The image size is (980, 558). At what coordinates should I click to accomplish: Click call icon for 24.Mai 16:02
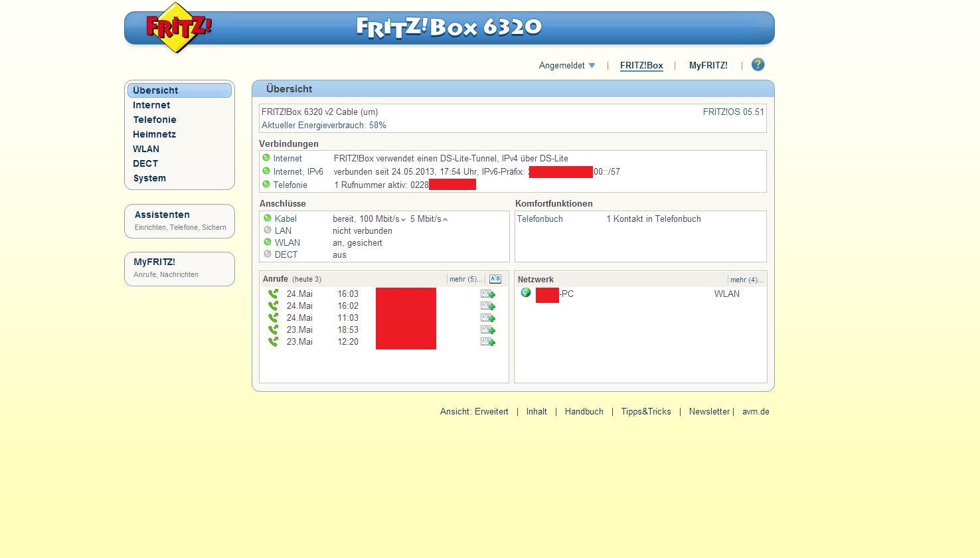click(x=273, y=306)
